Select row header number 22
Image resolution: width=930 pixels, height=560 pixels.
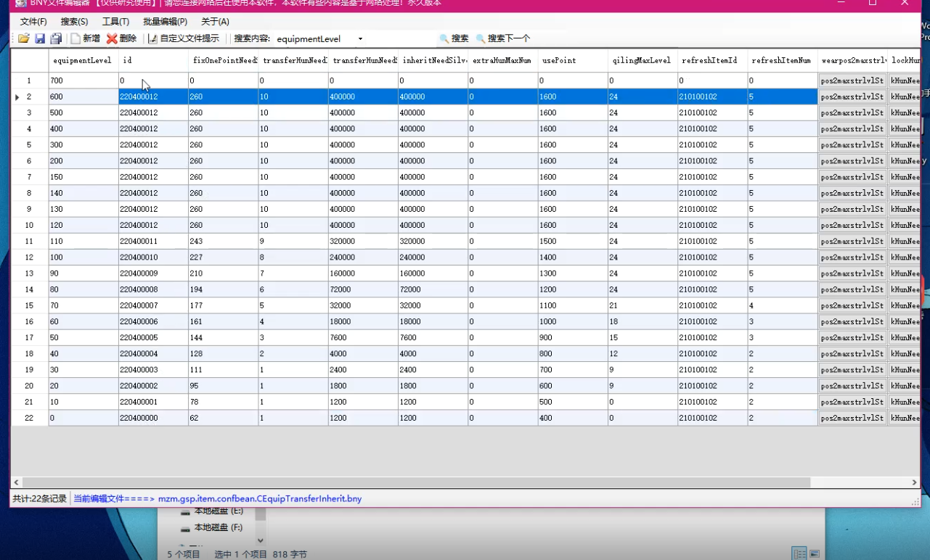[x=30, y=418]
